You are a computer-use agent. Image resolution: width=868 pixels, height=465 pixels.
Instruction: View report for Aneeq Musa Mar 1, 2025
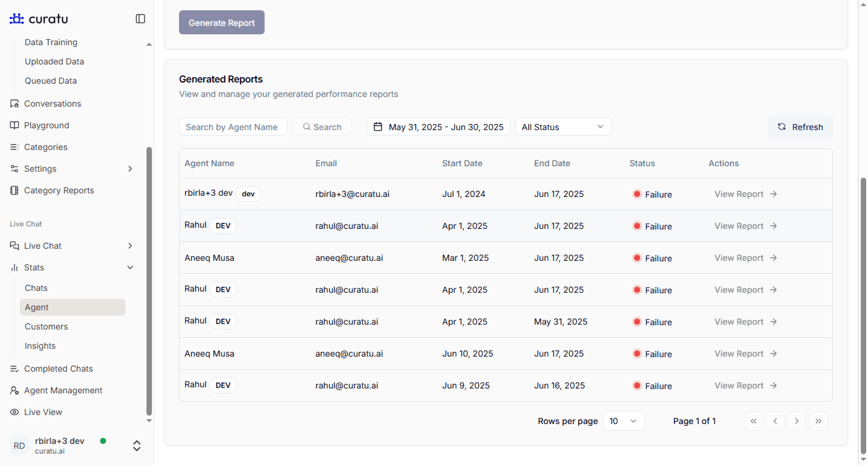(x=745, y=258)
